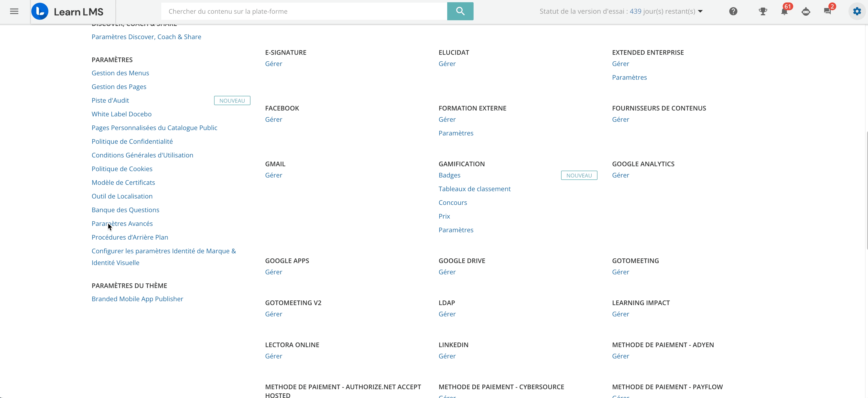Open the virtual coach bot icon
The height and width of the screenshot is (398, 868).
coord(806,11)
